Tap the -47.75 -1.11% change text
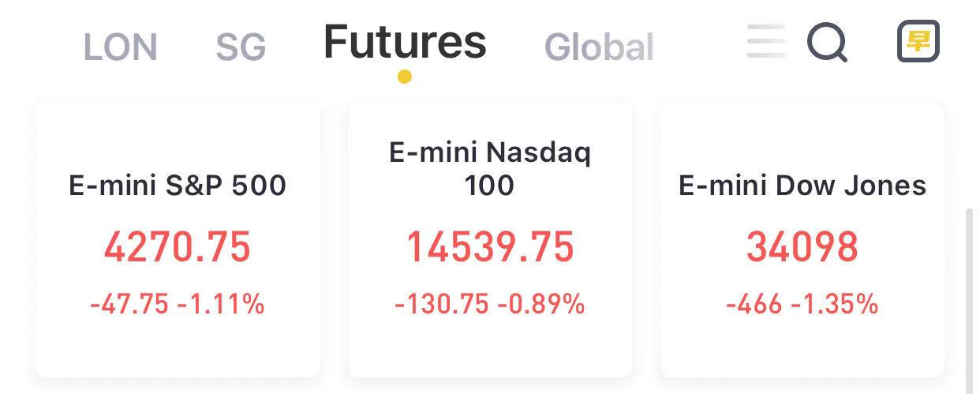Viewport: 980px width, 394px height. point(178,304)
